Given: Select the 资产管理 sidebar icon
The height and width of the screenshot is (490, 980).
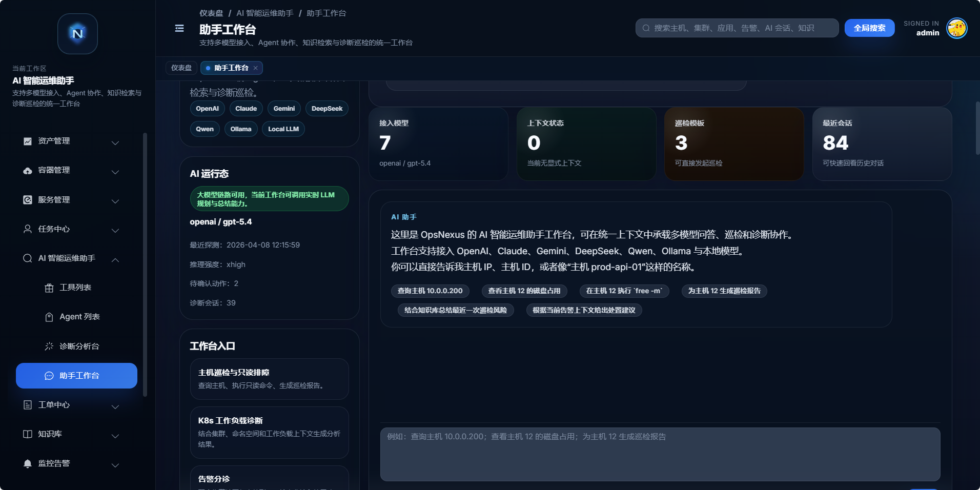Looking at the screenshot, I should click(x=27, y=141).
